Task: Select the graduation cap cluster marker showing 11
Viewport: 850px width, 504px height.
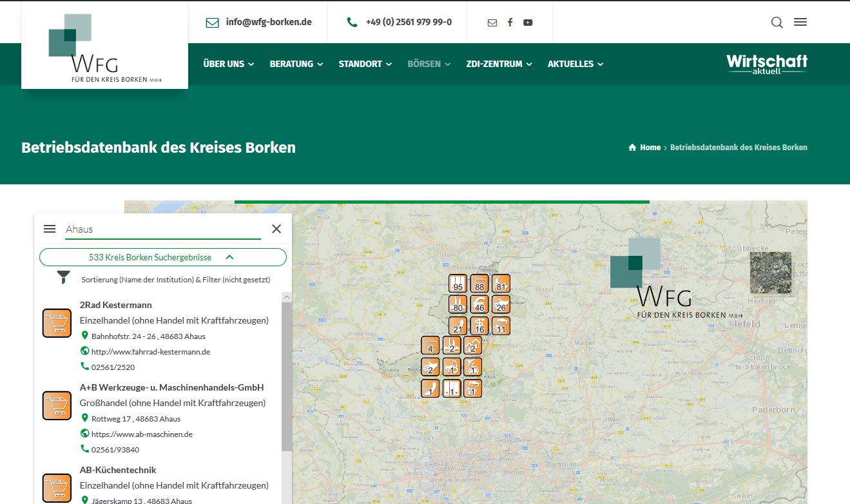Action: coord(501,326)
